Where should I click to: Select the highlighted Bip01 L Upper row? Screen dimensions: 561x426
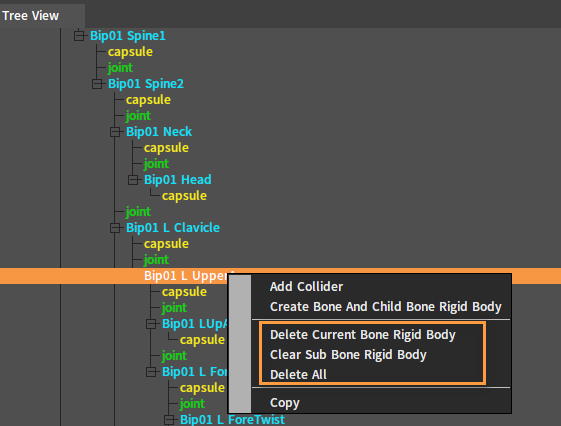pos(280,276)
